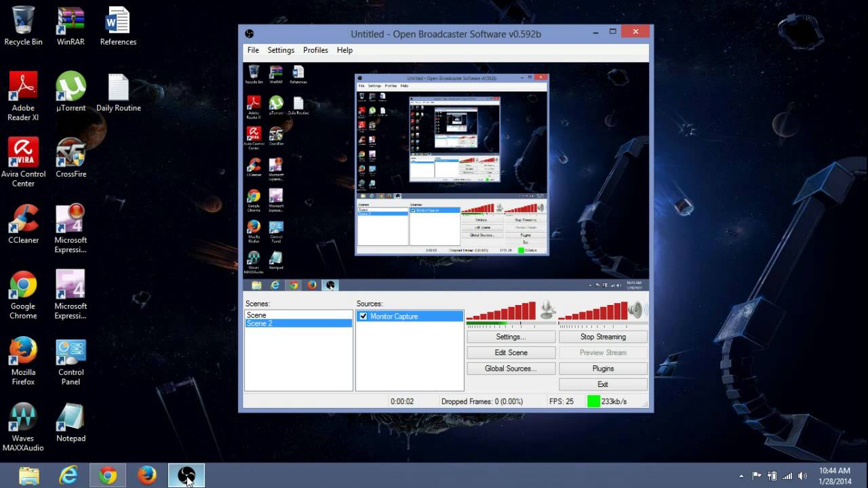868x488 pixels.
Task: Open File Explorer from taskbar
Action: click(x=29, y=476)
